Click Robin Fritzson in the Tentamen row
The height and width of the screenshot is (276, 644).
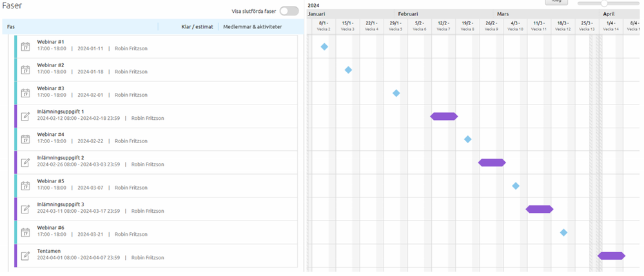pyautogui.click(x=148, y=257)
